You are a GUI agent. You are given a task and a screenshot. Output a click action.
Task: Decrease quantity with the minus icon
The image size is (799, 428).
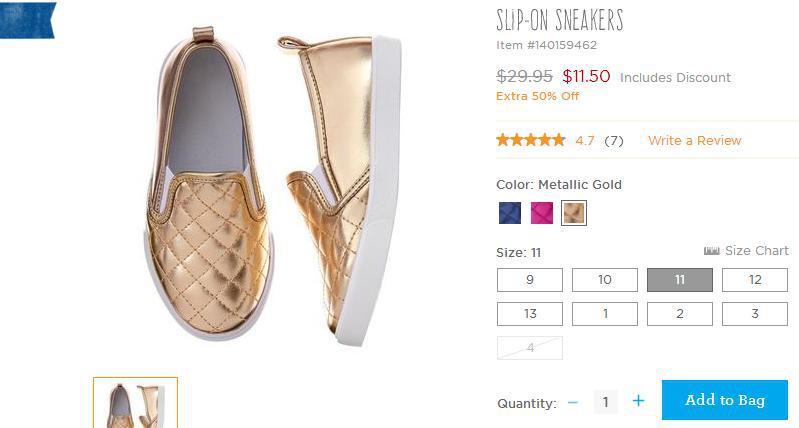tap(573, 402)
